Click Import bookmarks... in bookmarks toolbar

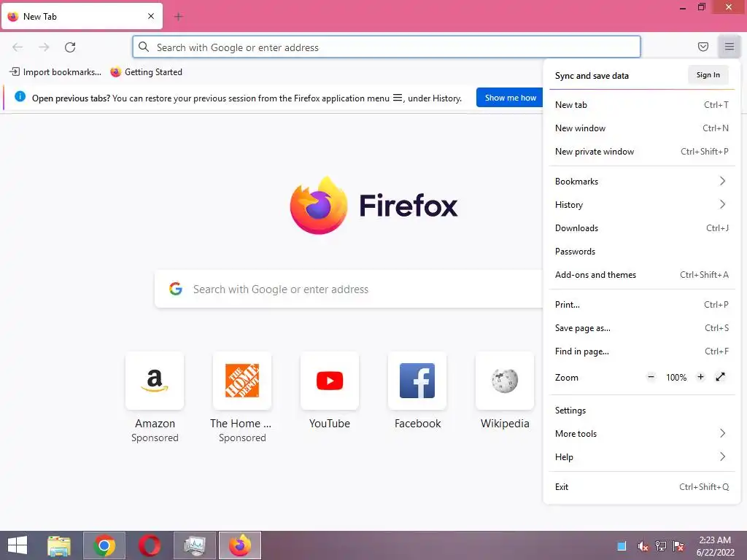coord(55,72)
